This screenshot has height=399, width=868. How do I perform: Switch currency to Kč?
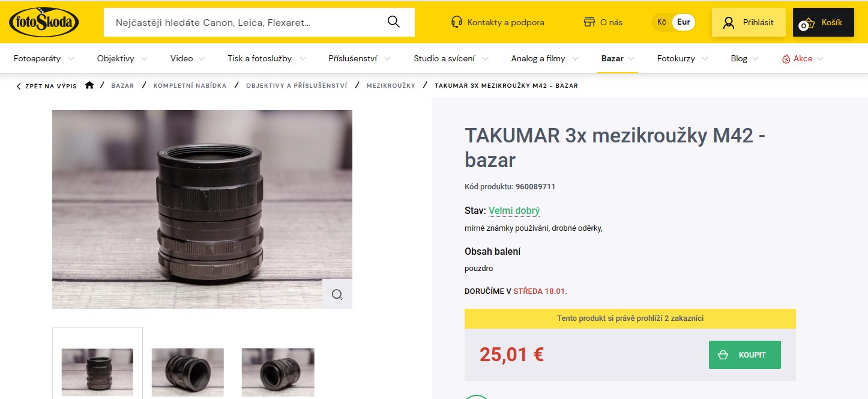click(662, 22)
